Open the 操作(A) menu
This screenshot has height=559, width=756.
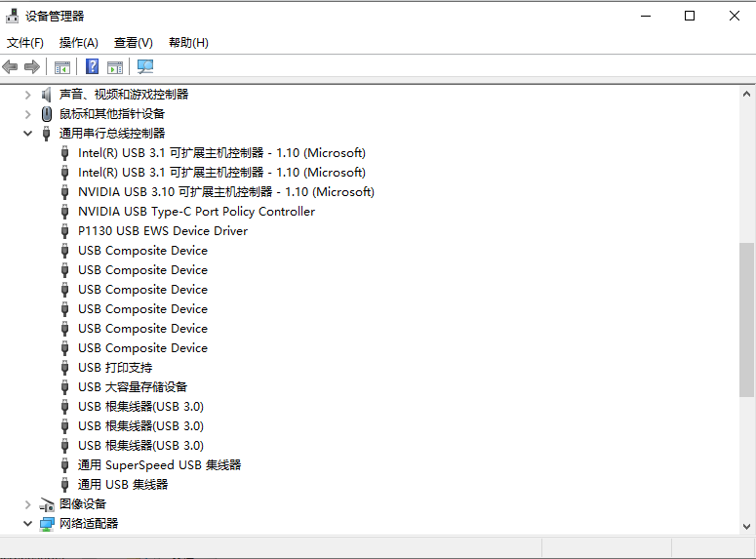click(78, 43)
